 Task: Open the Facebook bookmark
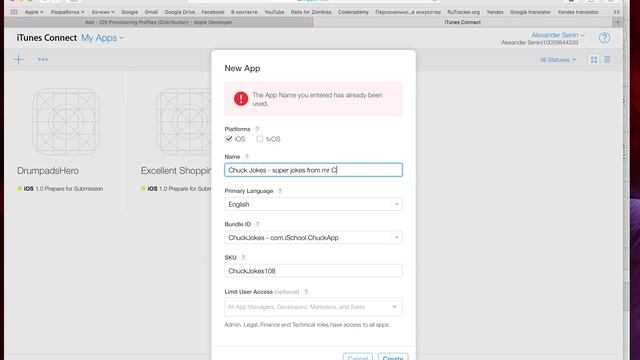point(213,12)
